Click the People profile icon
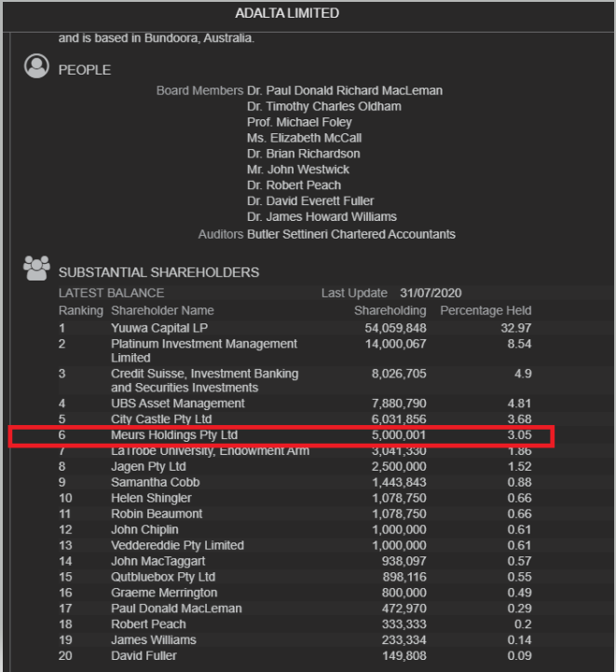This screenshot has width=616, height=672. (x=36, y=66)
